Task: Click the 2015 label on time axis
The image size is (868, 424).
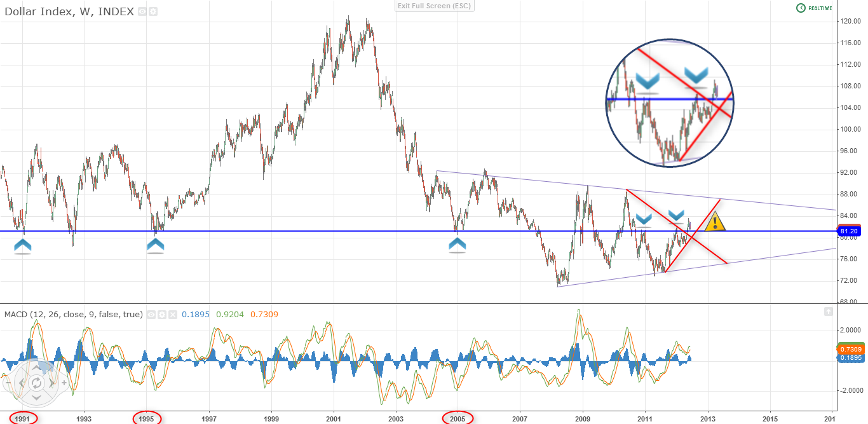Action: pos(770,419)
